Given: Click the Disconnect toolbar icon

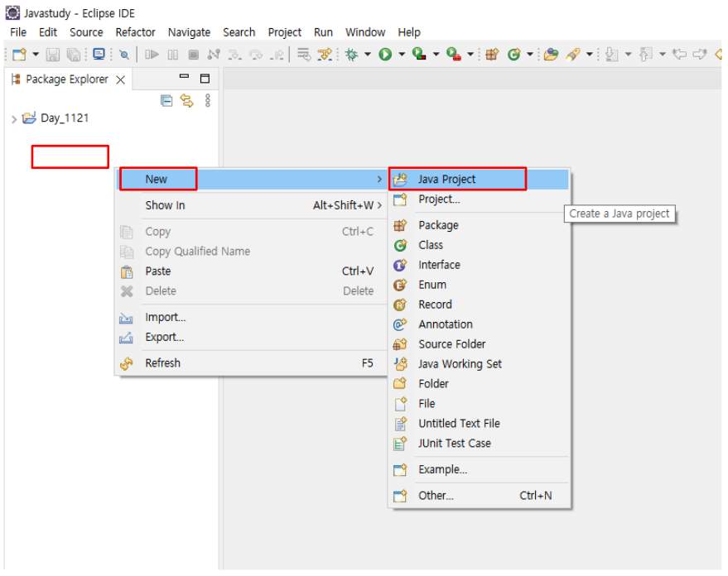Looking at the screenshot, I should [x=214, y=55].
